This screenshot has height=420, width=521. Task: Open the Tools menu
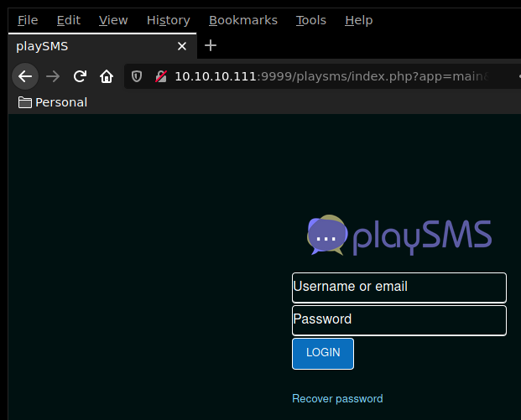310,20
